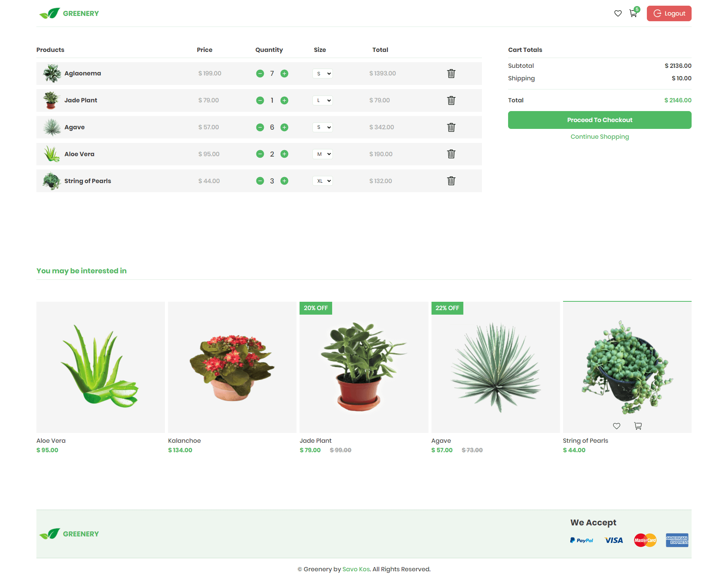Click the PayPal payment icon in footer

(581, 540)
